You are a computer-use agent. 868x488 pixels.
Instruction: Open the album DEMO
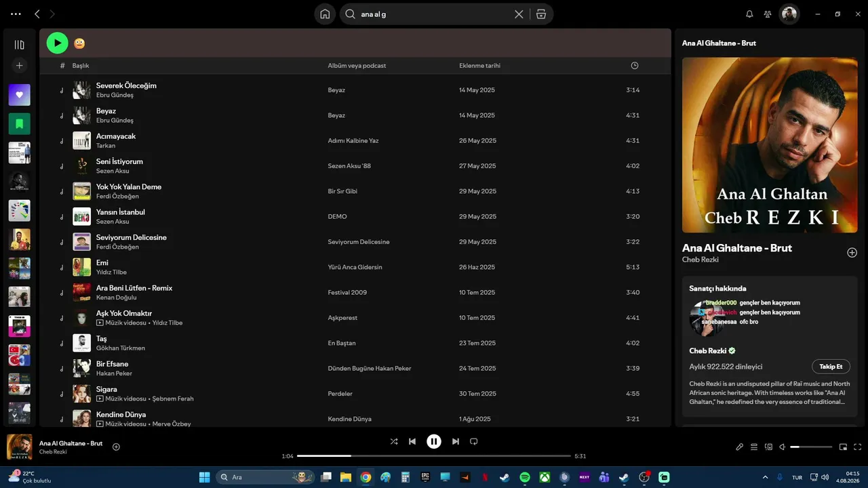click(x=337, y=216)
